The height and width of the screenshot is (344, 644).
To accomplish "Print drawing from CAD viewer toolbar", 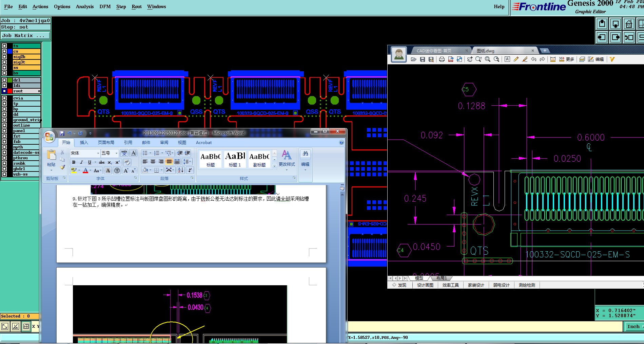I will point(442,59).
